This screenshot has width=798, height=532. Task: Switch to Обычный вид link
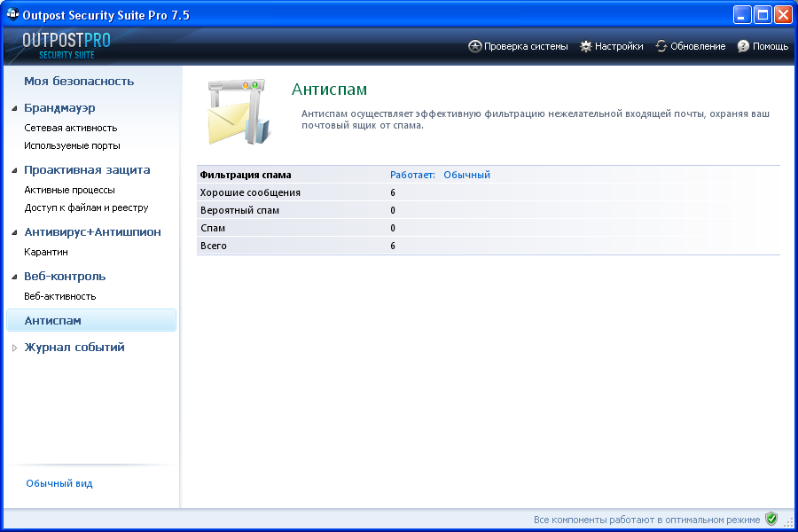[59, 483]
